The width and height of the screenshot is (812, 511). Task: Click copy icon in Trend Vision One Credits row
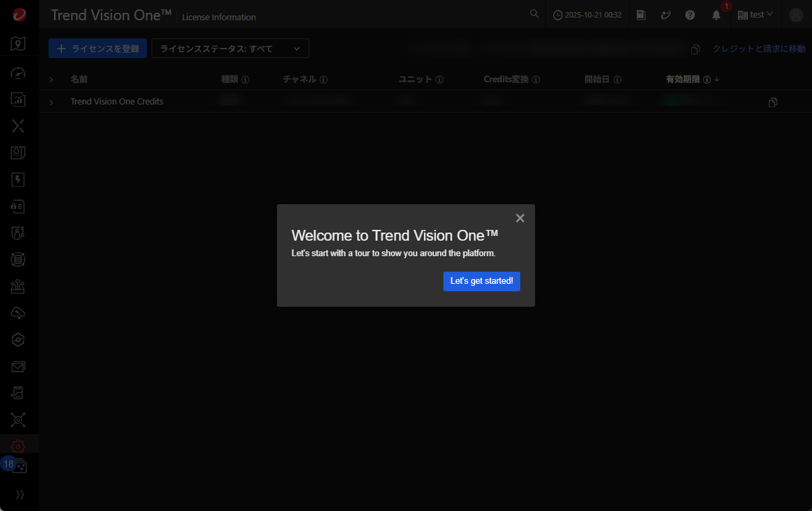(773, 102)
